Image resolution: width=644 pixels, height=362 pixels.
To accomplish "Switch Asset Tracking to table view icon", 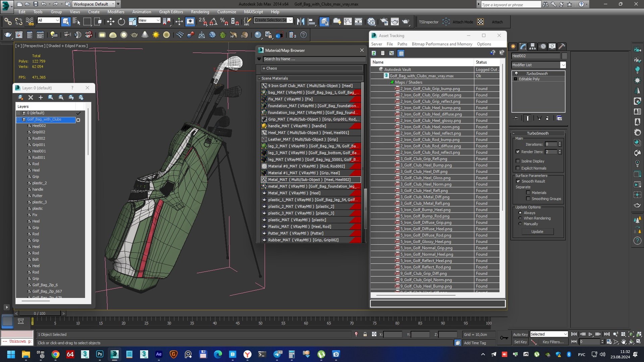I will 401,53.
